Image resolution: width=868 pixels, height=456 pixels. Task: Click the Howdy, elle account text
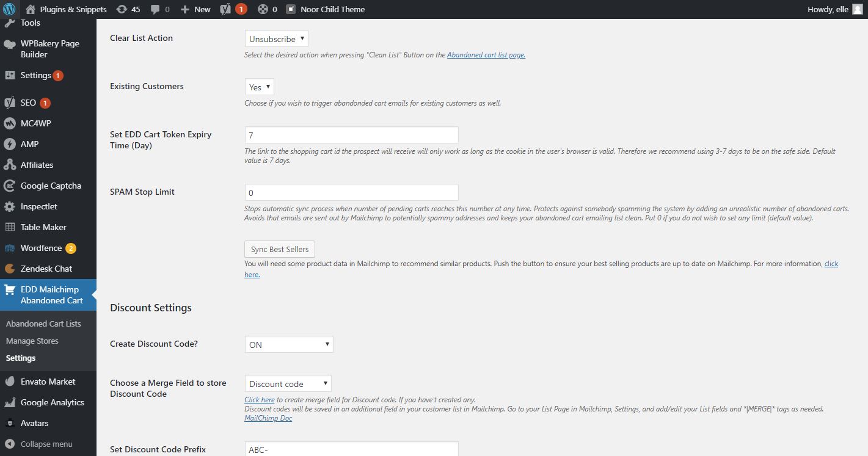pyautogui.click(x=828, y=9)
